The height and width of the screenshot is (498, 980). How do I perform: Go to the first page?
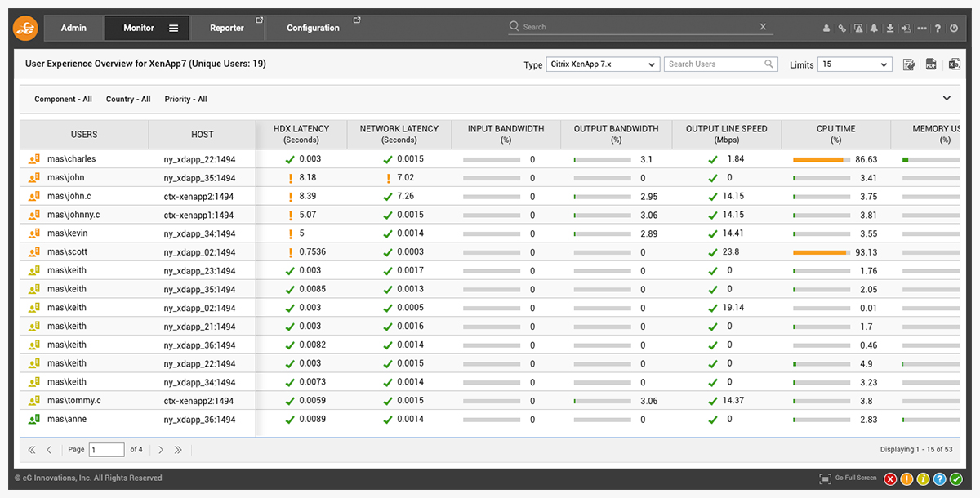pyautogui.click(x=32, y=450)
